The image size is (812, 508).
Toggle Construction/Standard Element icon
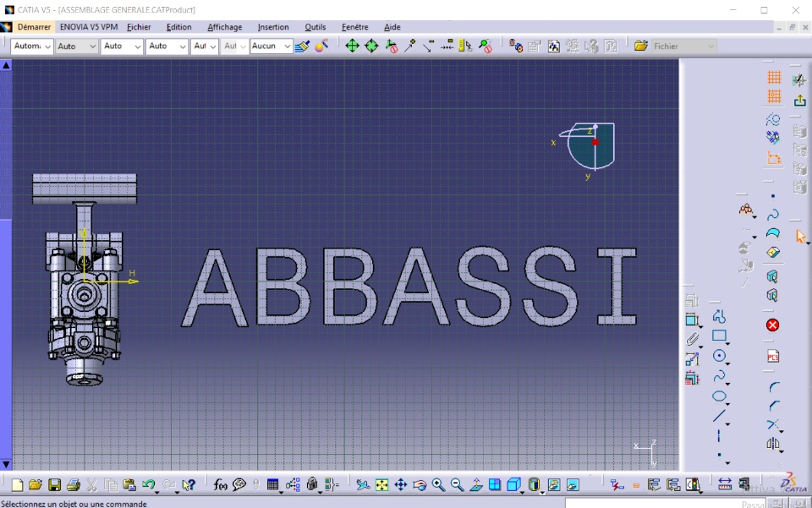click(x=773, y=119)
